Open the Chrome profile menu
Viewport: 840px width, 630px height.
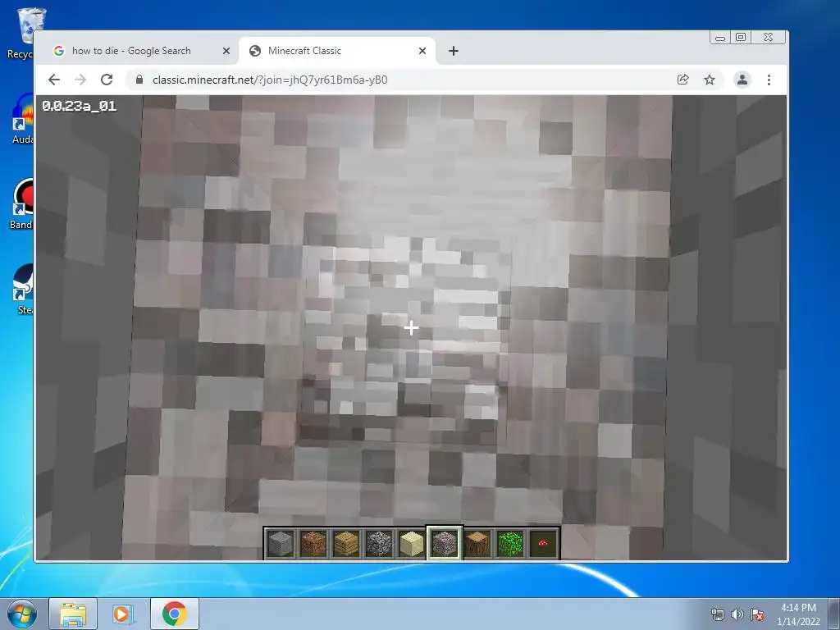pos(742,80)
